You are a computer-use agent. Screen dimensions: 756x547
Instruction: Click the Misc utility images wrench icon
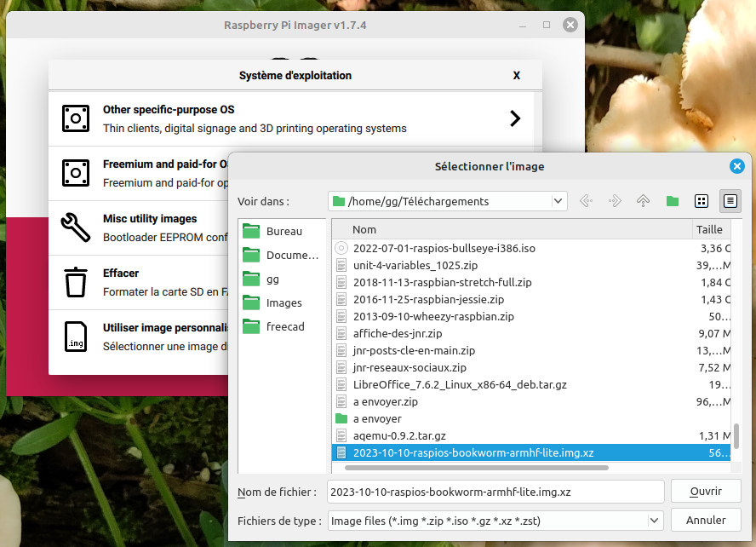(x=76, y=227)
